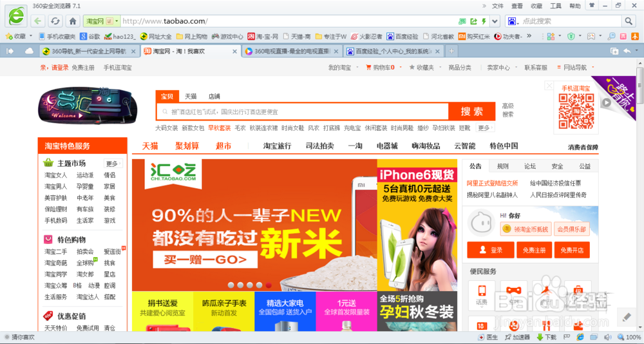Screen dimensions: 644x344
Task: Click the orange airplane extension icon
Action: coord(635,36)
